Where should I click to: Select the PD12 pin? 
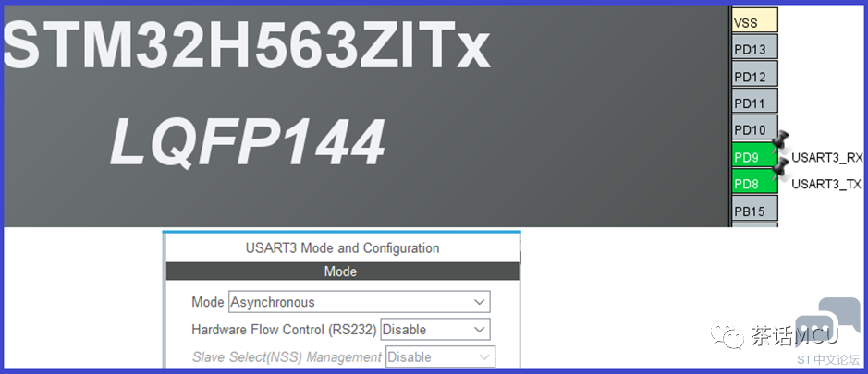coord(754,74)
